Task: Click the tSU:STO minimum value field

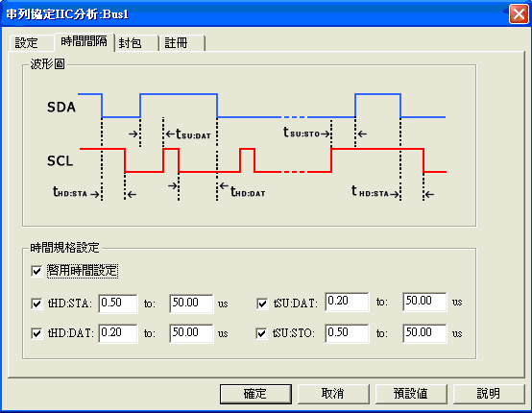Action: [347, 333]
